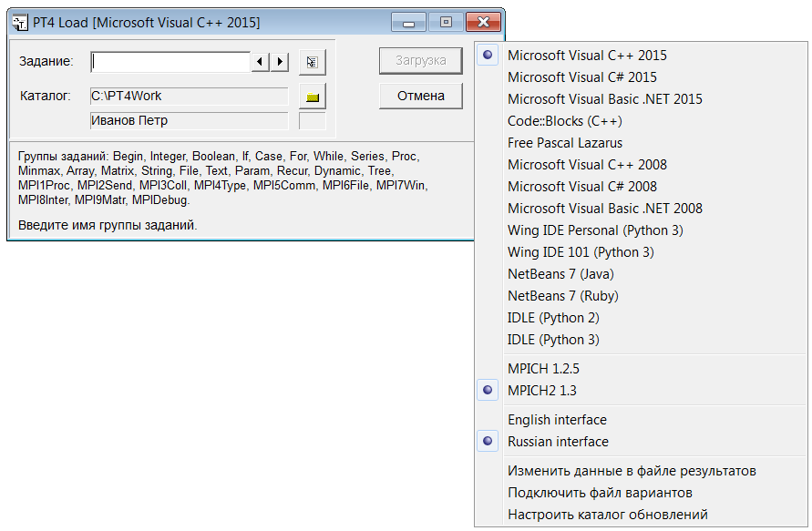This screenshot has width=812, height=531.
Task: Click the 'Задание:' label
Action: point(46,62)
